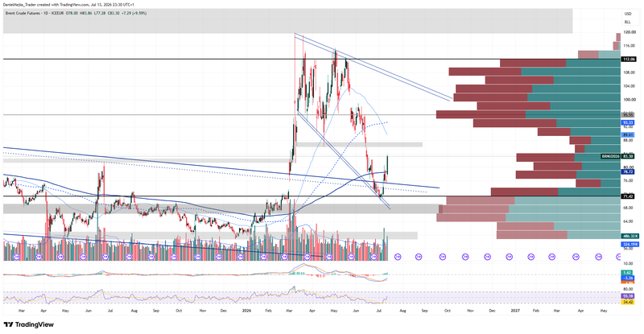Click the TradingView logo at bottom left
This screenshot has width=644, height=334.
pos(29,324)
